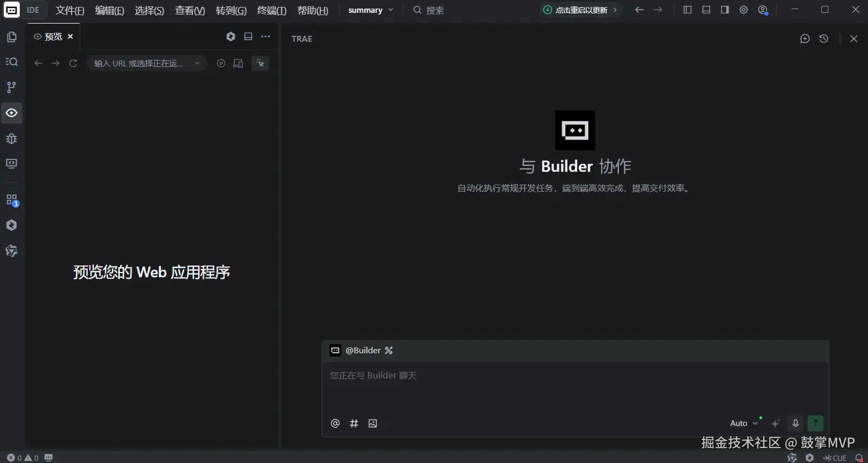This screenshot has width=868, height=463.
Task: Click the CUE status bar item
Action: 835,458
